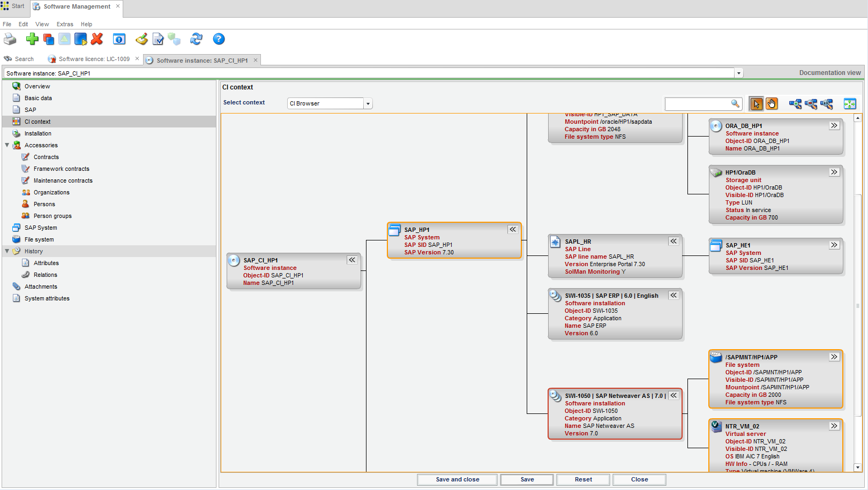
Task: Fit the graph to window
Action: (x=850, y=104)
